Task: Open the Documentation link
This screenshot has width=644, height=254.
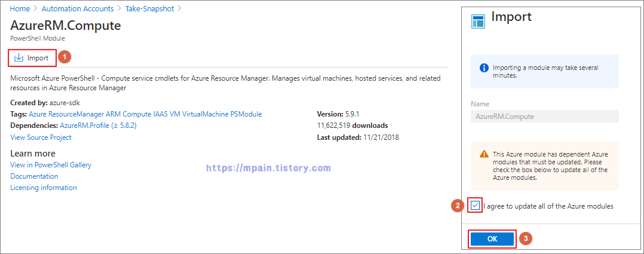Action: (x=34, y=176)
